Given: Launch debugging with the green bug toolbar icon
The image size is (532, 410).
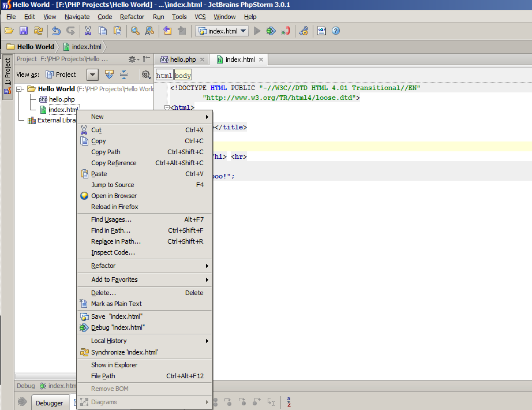Looking at the screenshot, I should tap(271, 31).
